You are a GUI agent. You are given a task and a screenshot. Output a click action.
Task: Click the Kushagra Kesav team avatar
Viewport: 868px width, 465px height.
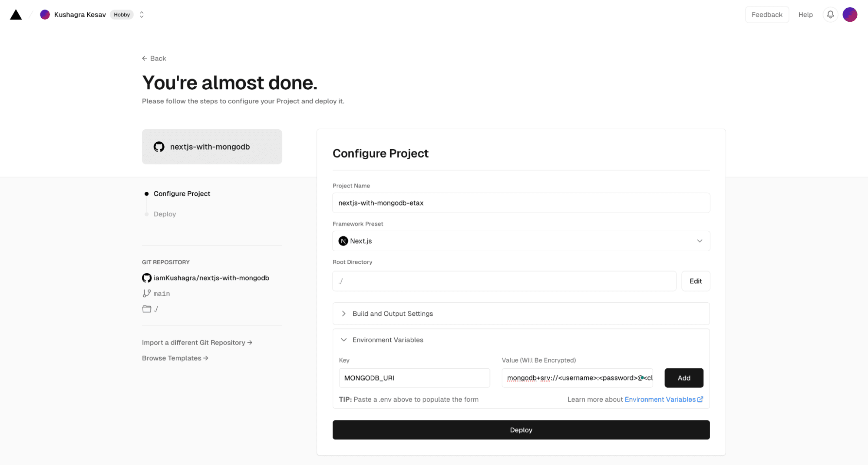45,15
